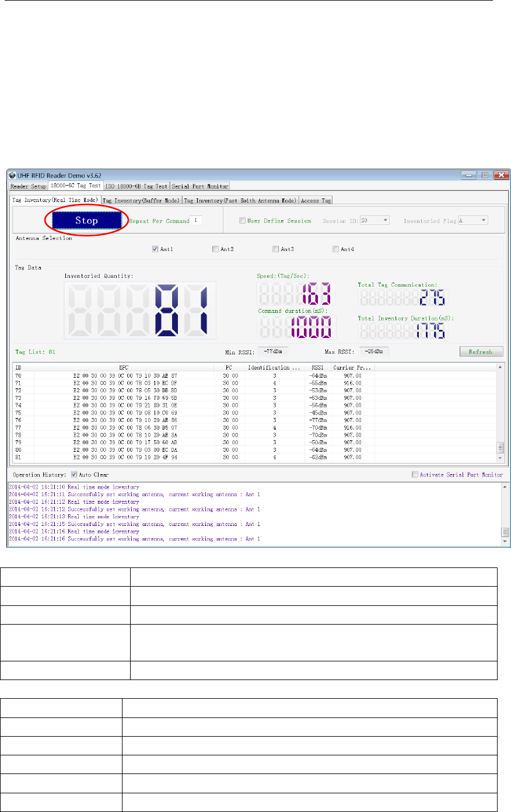Click the PC column header

pyautogui.click(x=230, y=368)
